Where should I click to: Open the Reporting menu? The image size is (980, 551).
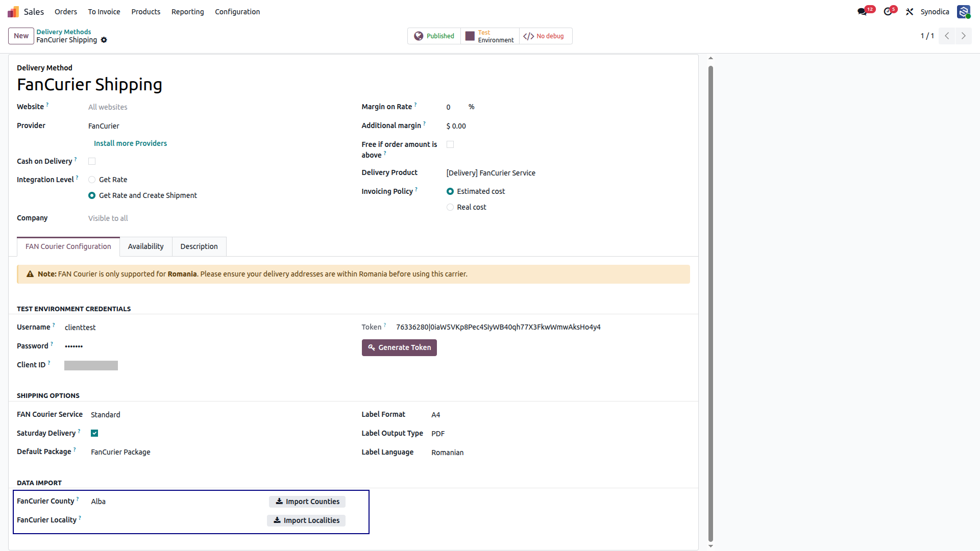point(188,12)
